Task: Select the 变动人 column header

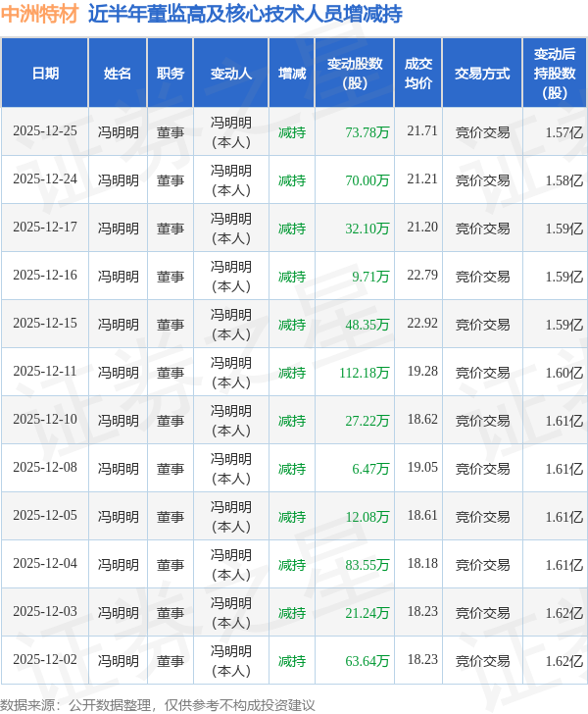Action: pos(231,74)
